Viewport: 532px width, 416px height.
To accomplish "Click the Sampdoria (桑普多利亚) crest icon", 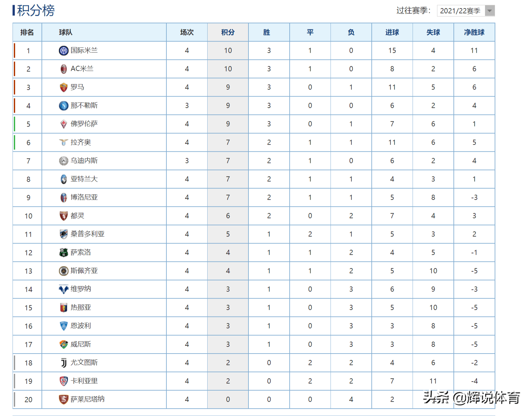I will tap(64, 234).
